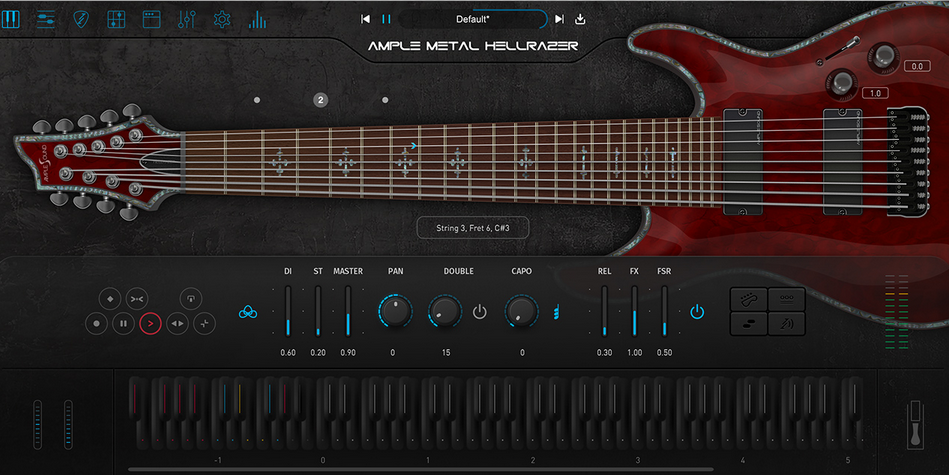
Task: Open the amp window panel icon
Action: tap(151, 19)
